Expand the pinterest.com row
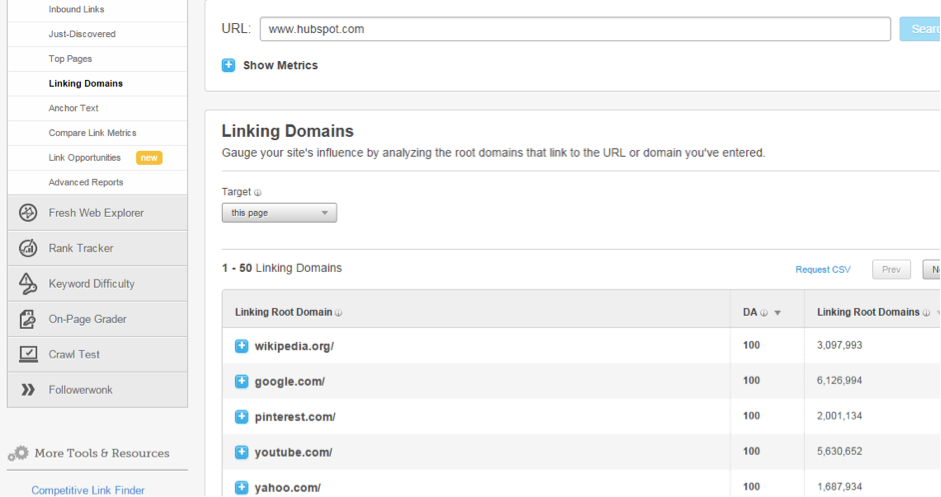Viewport: 941px width, 497px height. (241, 417)
